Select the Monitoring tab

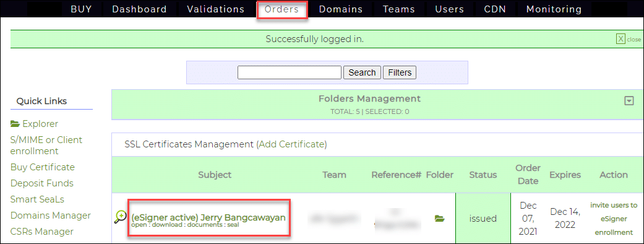point(554,9)
